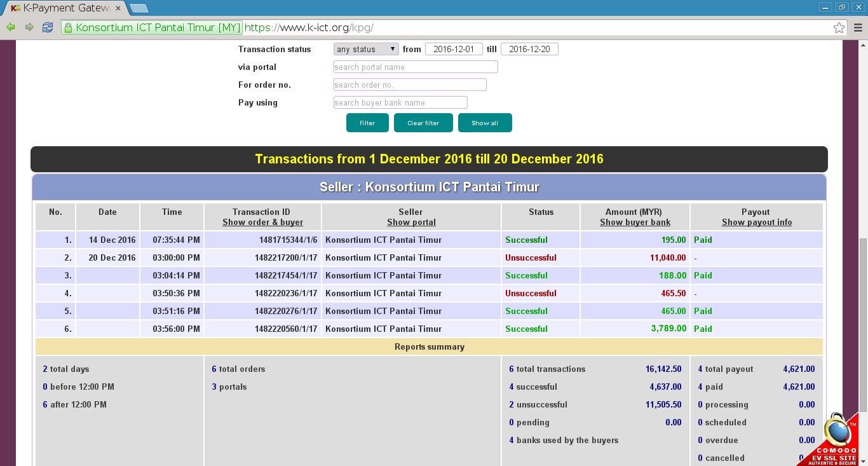The height and width of the screenshot is (466, 868).
Task: Click transaction ID 1482217454/1/17
Action: (x=286, y=275)
